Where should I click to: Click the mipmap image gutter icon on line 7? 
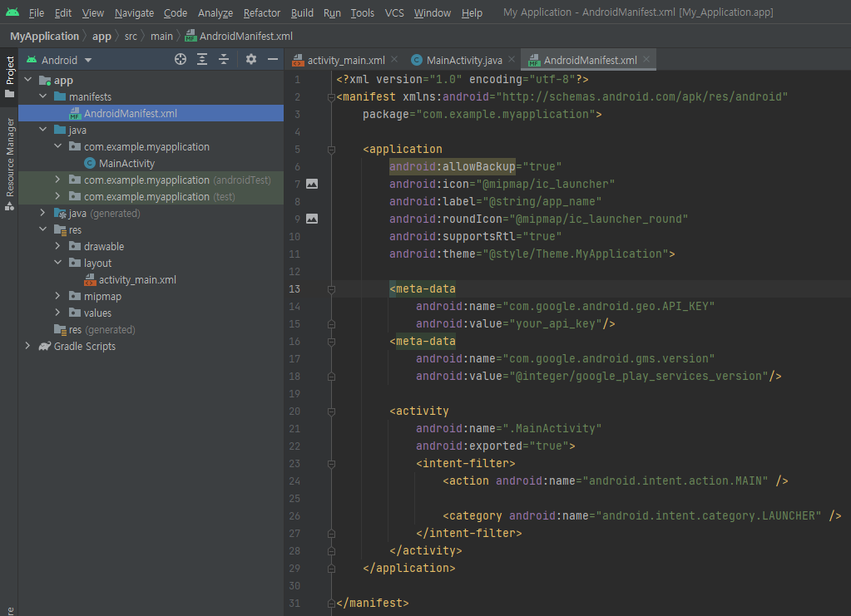click(x=312, y=184)
